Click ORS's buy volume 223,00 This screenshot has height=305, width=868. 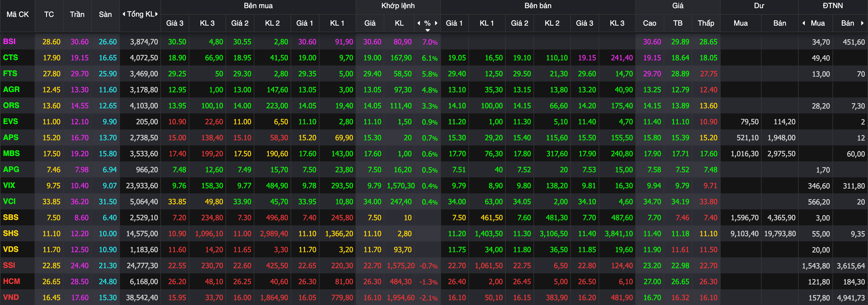(x=277, y=106)
